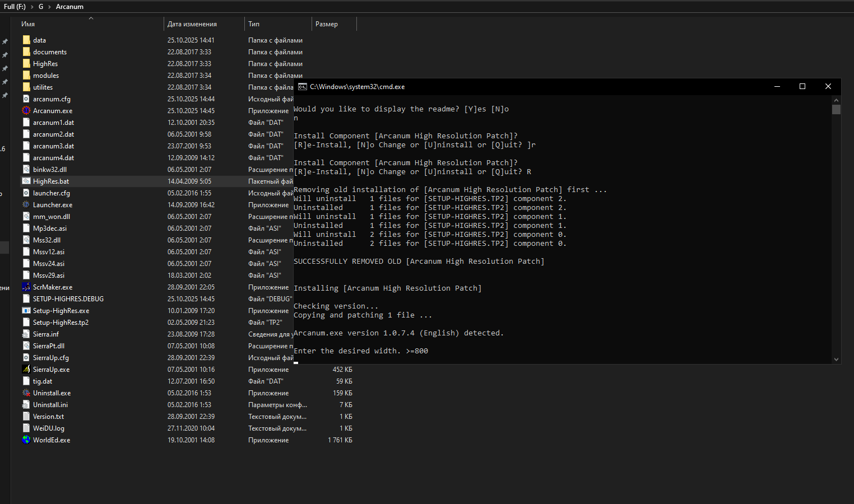The width and height of the screenshot is (854, 504).
Task: Click the launcher.cfg file icon
Action: [x=26, y=193]
